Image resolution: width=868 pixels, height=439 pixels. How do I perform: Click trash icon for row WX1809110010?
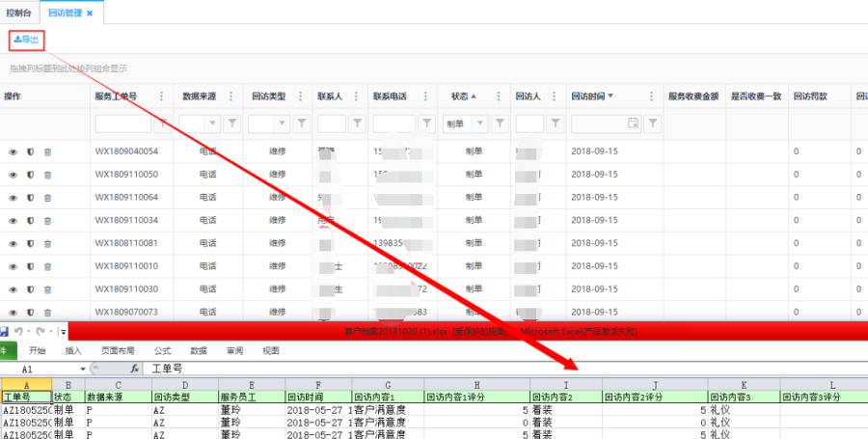point(47,266)
